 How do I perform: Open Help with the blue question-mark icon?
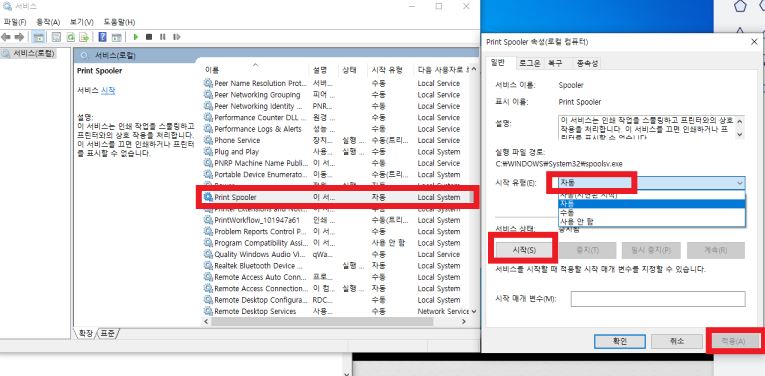tap(102, 37)
